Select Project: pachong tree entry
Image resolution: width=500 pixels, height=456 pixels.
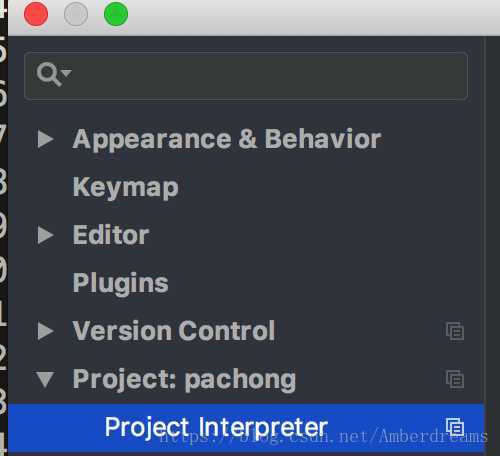(184, 380)
